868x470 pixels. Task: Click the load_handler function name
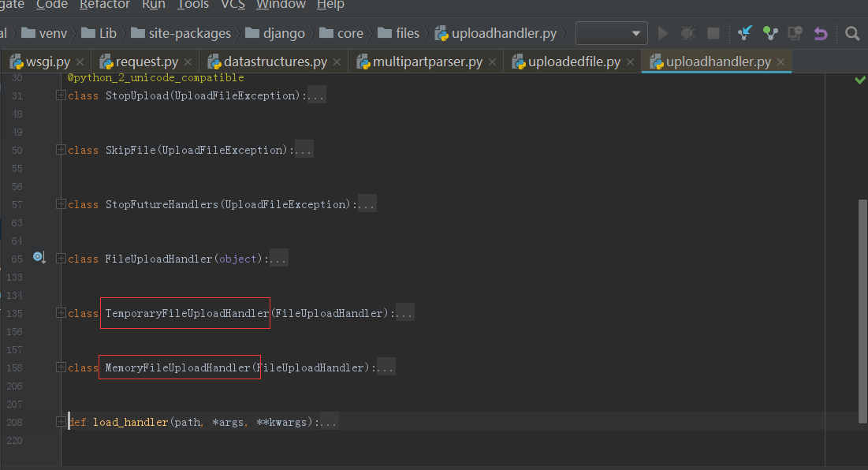coord(130,423)
